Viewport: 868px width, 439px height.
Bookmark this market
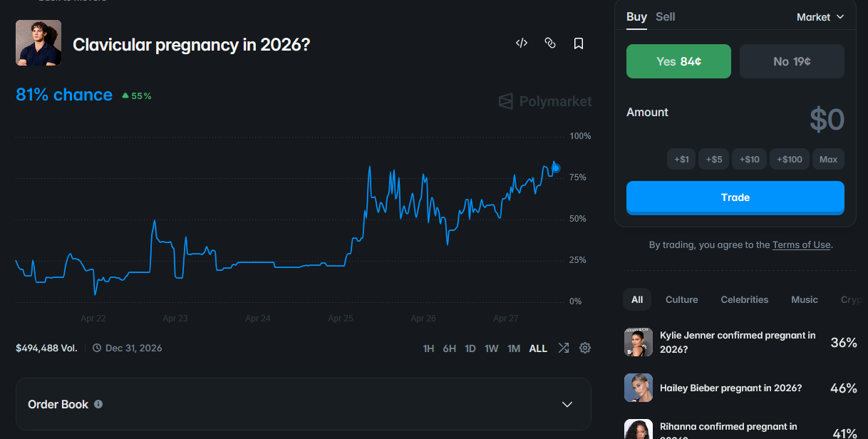[x=579, y=43]
